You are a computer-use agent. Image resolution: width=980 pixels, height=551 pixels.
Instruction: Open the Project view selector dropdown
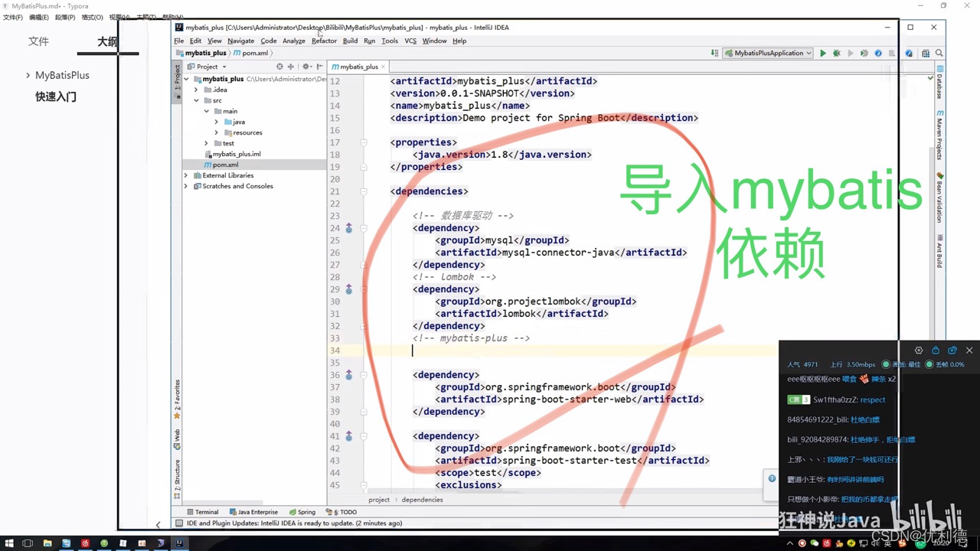[x=207, y=67]
